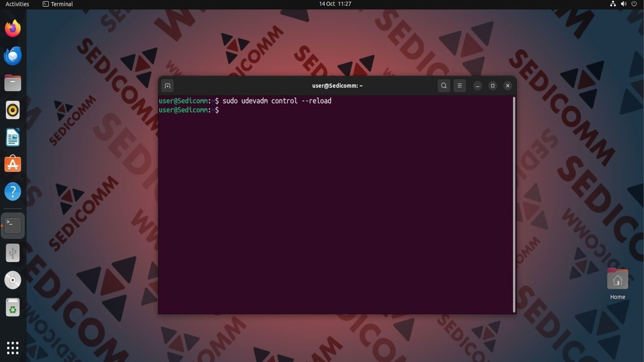Open the terminal search tool

444,86
